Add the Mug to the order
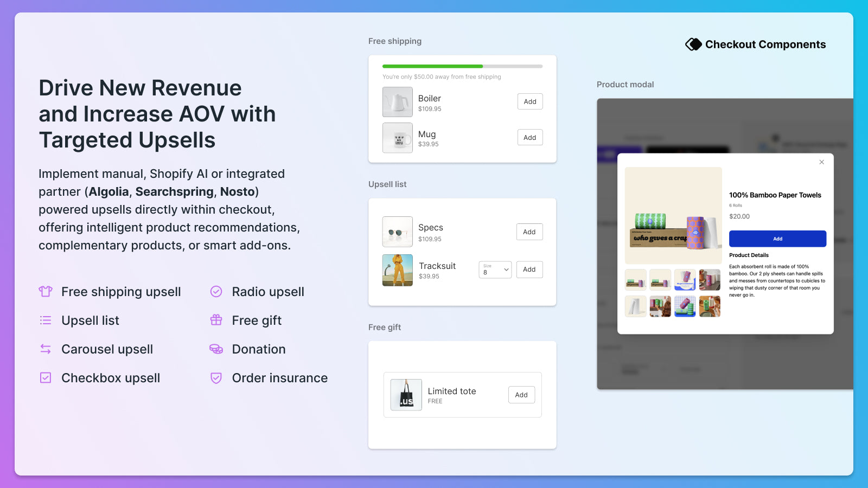The height and width of the screenshot is (488, 868). (530, 138)
